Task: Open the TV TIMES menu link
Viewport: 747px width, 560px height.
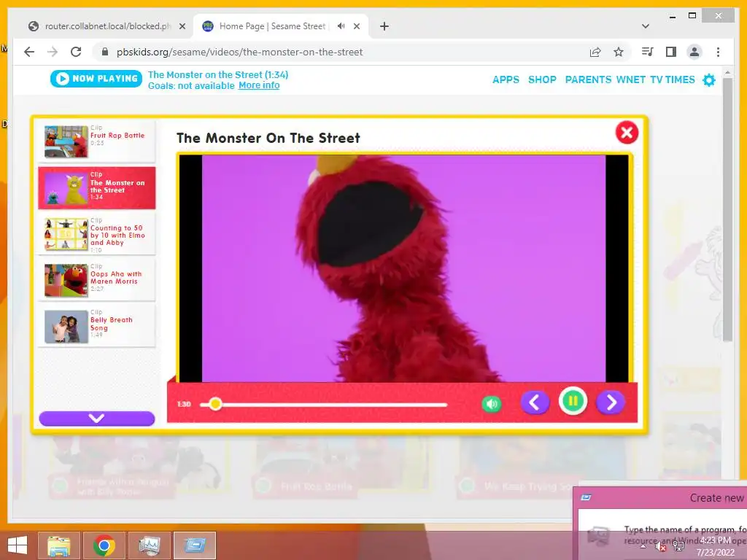Action: point(672,79)
